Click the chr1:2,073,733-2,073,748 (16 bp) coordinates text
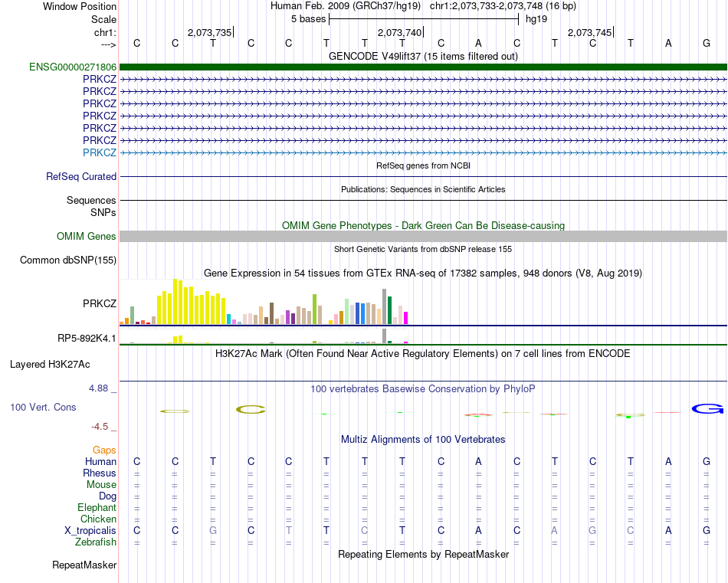The width and height of the screenshot is (728, 583). (503, 6)
